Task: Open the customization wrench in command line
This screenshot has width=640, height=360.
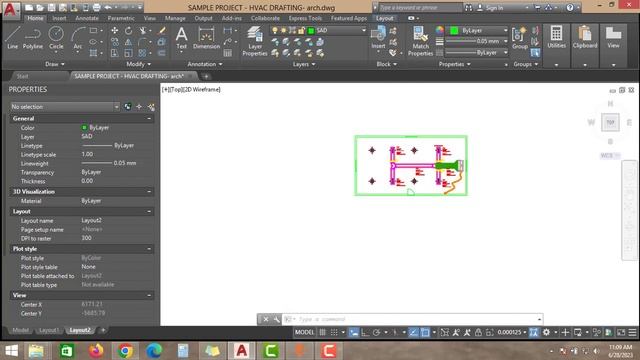Action: click(x=276, y=319)
